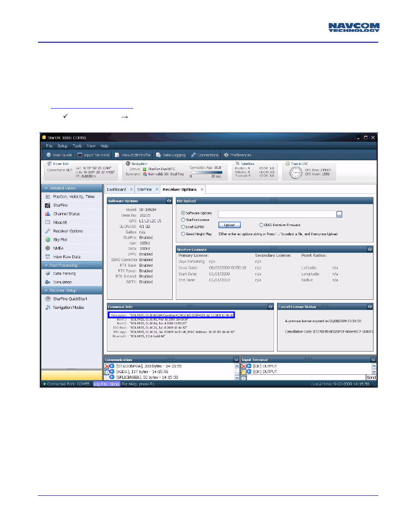Open Sky Plot view from sidebar label
This screenshot has width=411, height=532.
tap(60, 240)
